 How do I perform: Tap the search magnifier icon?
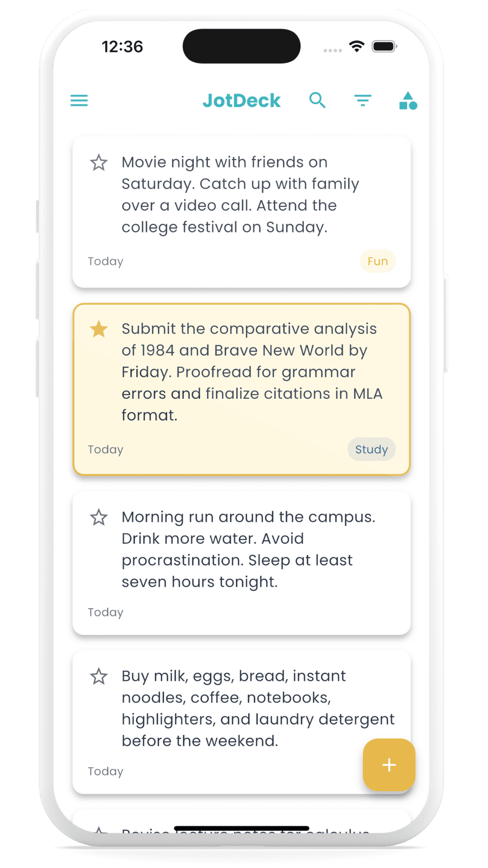317,100
